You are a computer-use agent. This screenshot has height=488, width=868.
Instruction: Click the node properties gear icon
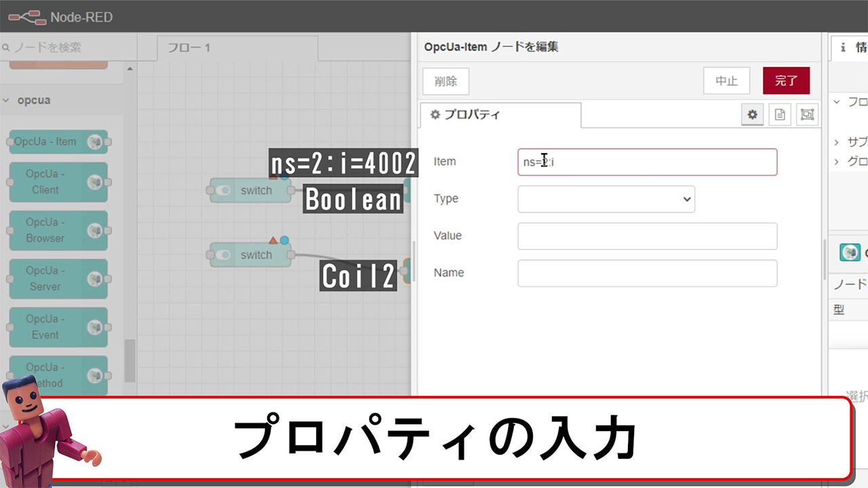pyautogui.click(x=752, y=115)
